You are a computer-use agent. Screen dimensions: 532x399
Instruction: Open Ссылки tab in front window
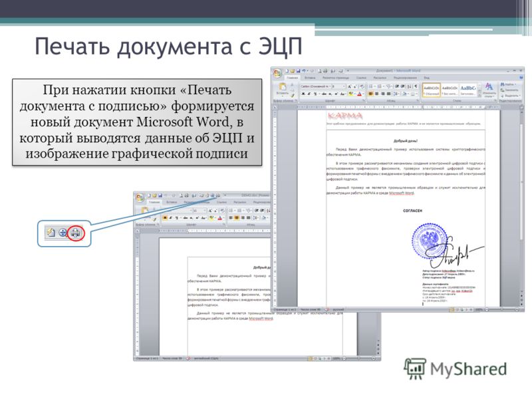coord(361,78)
